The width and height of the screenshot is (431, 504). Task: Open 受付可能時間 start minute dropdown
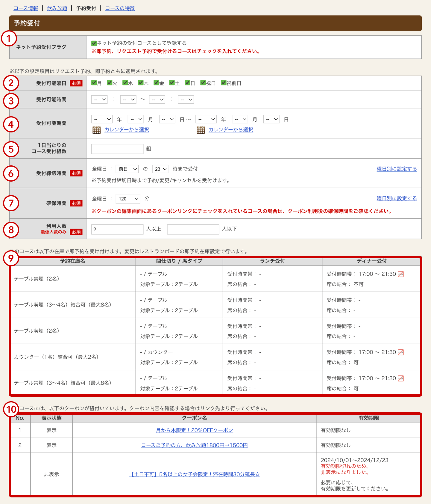(x=128, y=99)
